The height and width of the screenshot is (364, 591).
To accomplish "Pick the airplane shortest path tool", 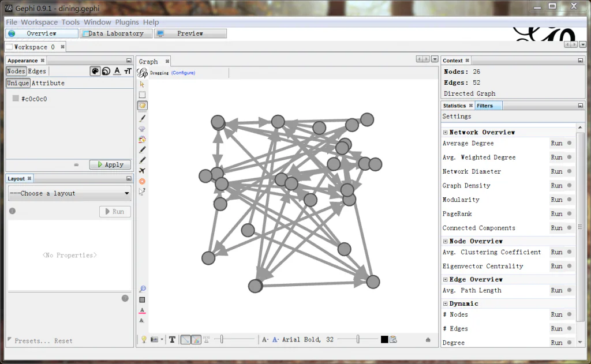I will point(142,171).
